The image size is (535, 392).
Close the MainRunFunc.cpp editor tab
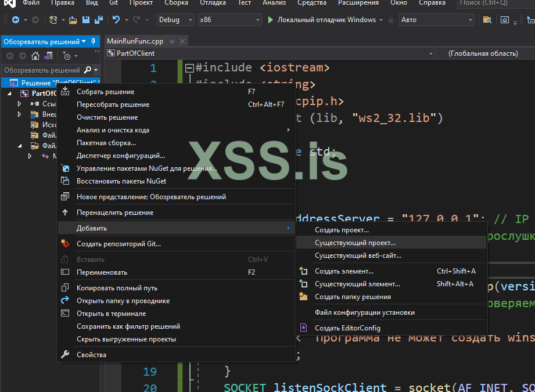[x=181, y=42]
